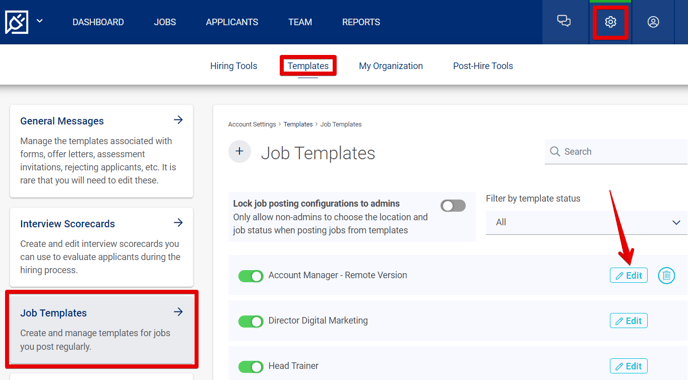Screen dimensions: 688x380
Task: Open the messages chat icon
Action: click(564, 21)
